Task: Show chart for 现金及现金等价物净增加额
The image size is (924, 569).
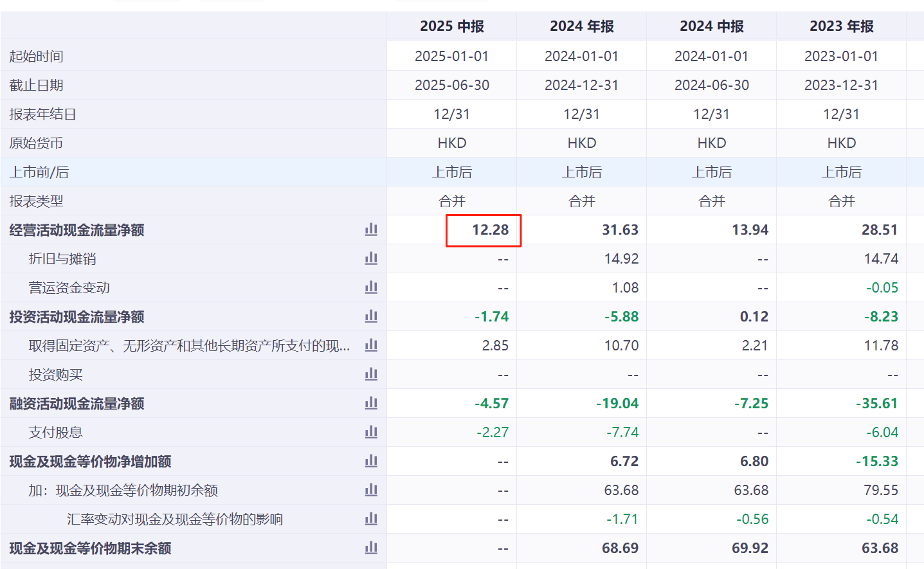Action: [x=371, y=461]
